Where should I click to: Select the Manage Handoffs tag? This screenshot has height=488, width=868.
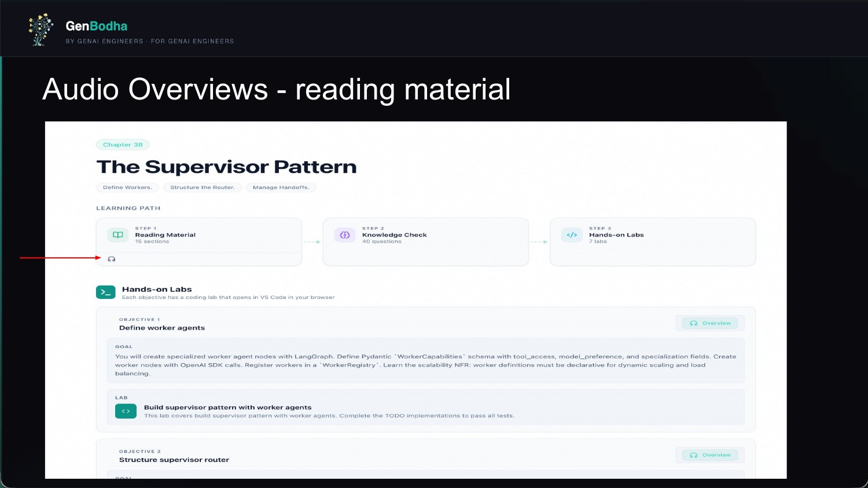pyautogui.click(x=281, y=187)
